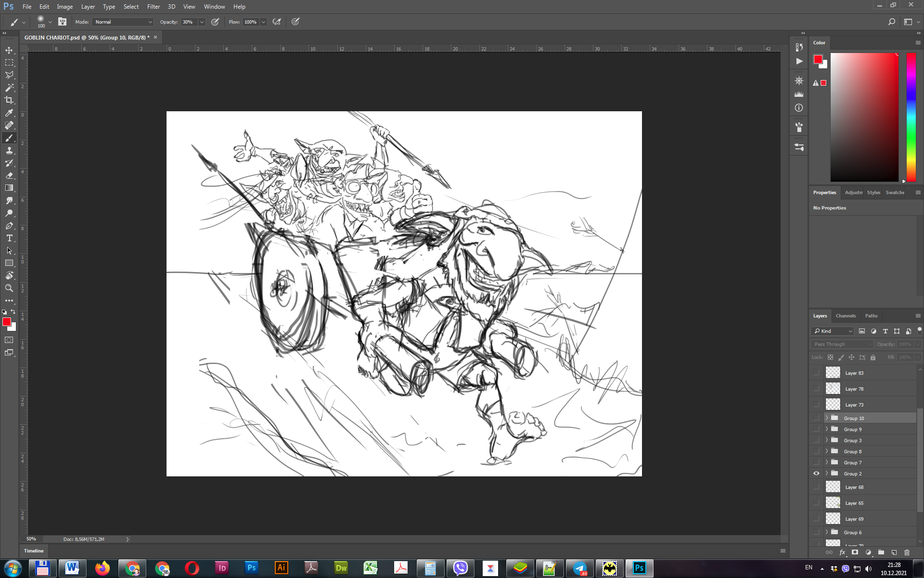
Task: Open the Flow slider dropdown arrow
Action: click(263, 22)
